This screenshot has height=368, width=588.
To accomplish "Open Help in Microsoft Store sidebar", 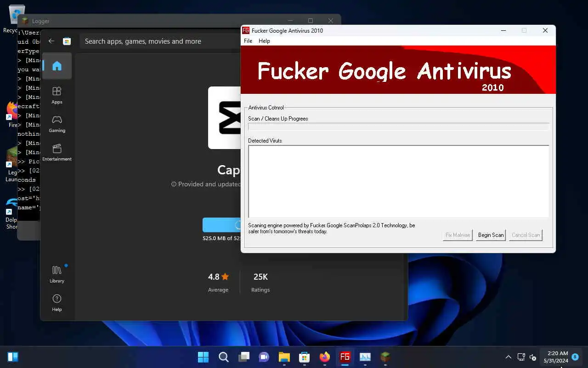I will coord(57,303).
